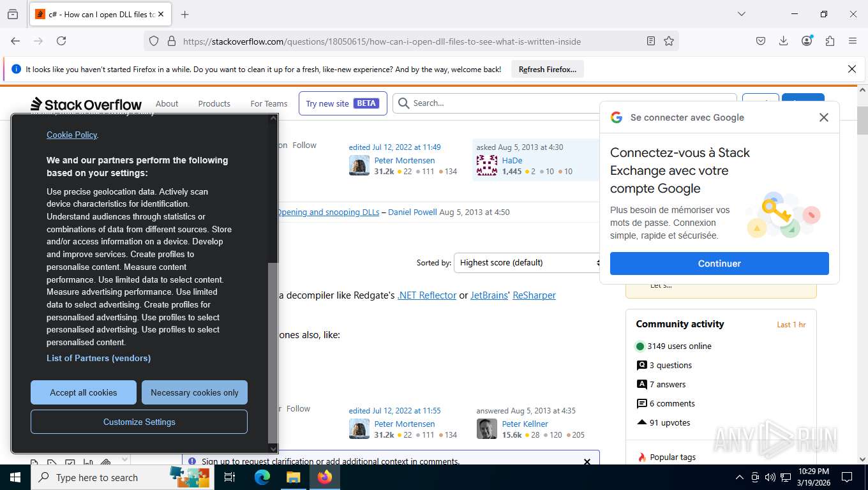The height and width of the screenshot is (490, 868).
Task: Open Task View on the taskbar
Action: 230,477
